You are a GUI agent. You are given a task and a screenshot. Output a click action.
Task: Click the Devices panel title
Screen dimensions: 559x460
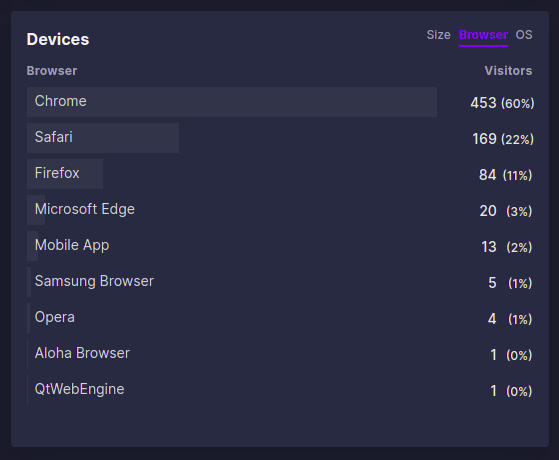coord(58,39)
